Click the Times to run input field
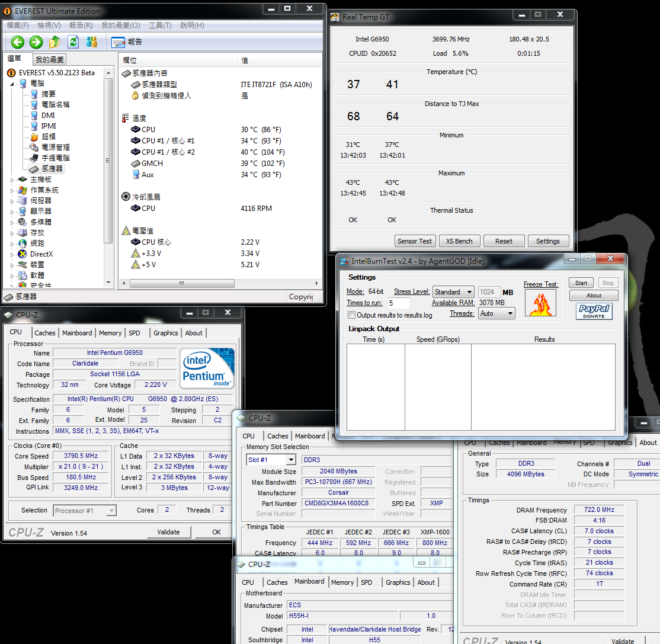 (x=399, y=303)
